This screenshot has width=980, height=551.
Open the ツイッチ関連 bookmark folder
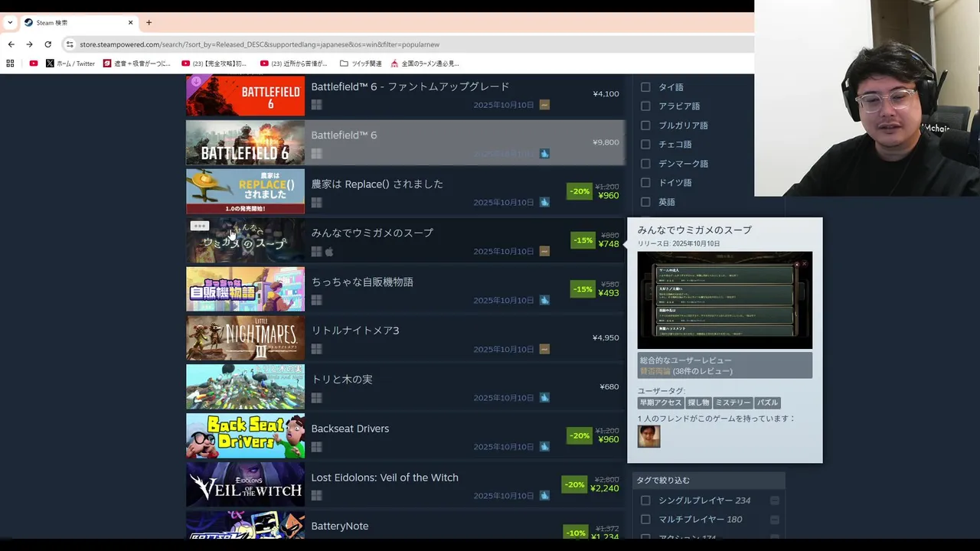[361, 64]
